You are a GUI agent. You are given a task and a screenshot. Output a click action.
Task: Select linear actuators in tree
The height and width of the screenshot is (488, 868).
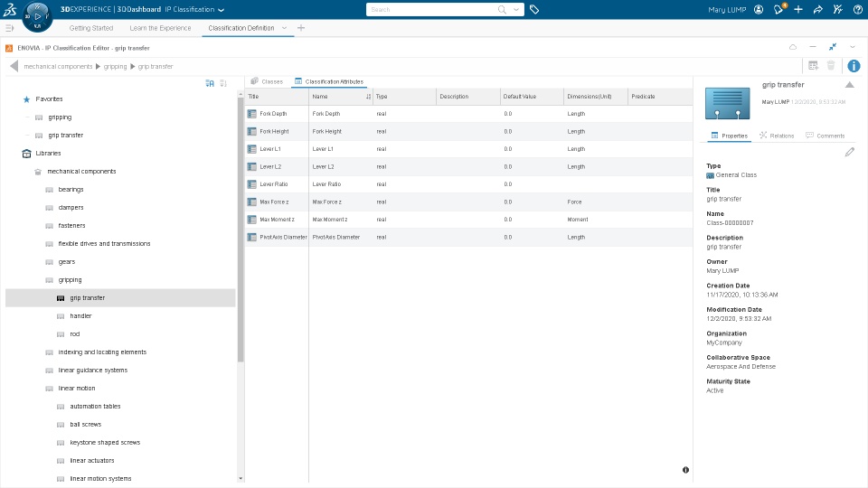click(x=92, y=460)
